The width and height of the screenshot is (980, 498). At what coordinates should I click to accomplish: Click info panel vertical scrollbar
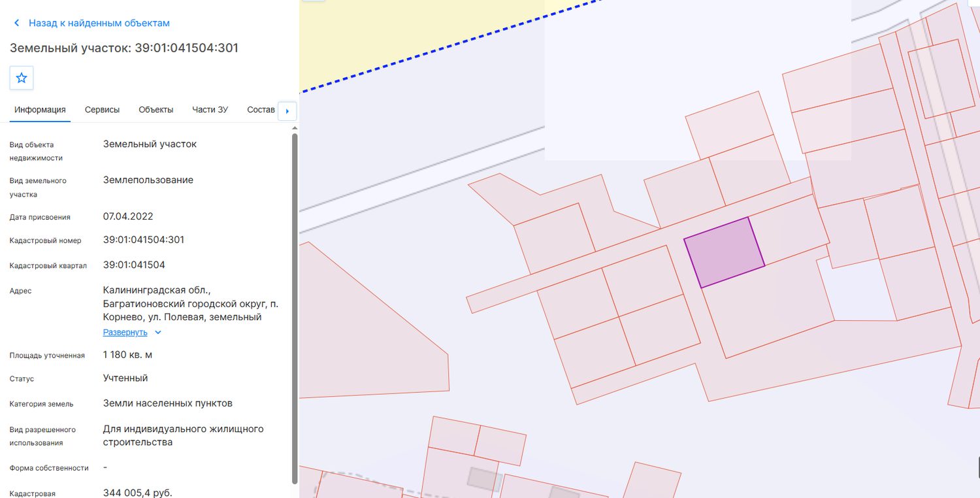294,308
